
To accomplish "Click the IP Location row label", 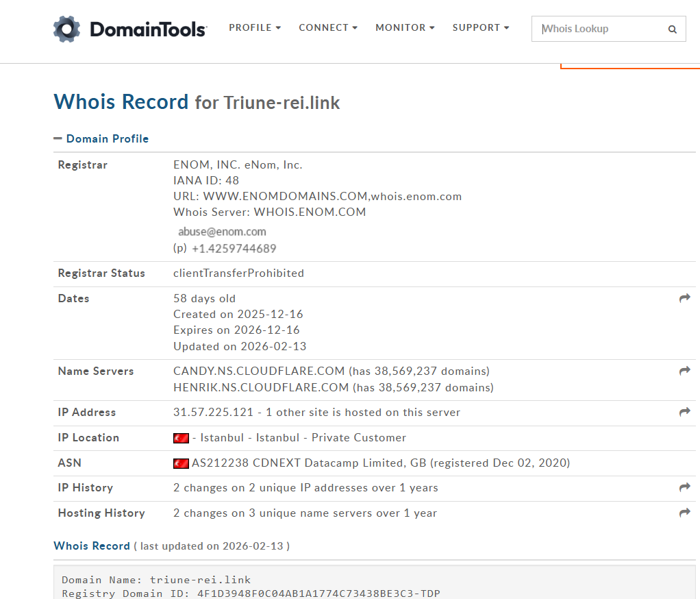I will tap(88, 438).
